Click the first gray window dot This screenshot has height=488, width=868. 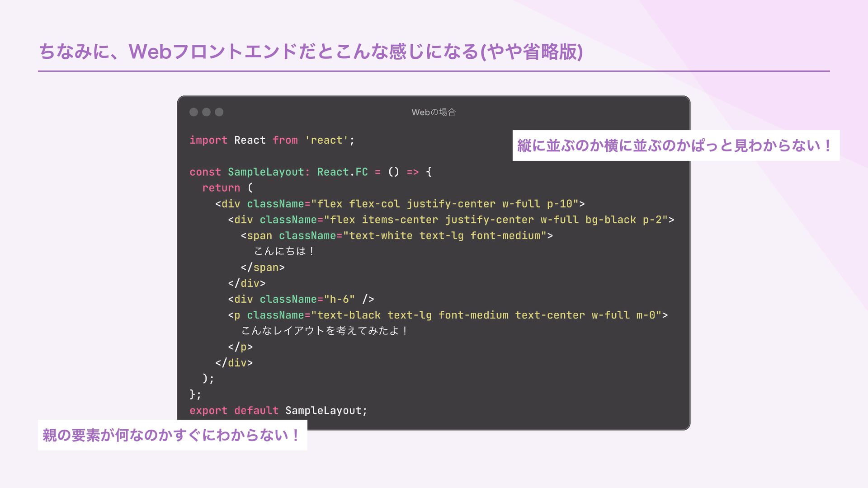coord(193,112)
